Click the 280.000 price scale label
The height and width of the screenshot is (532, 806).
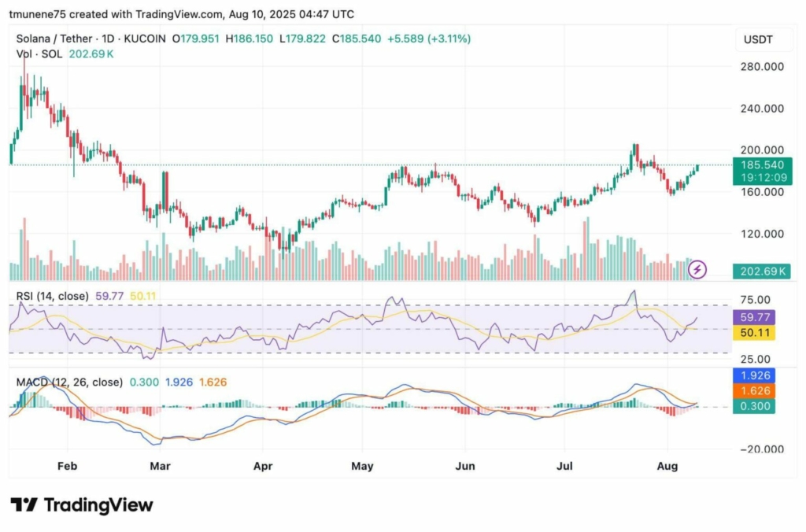762,66
